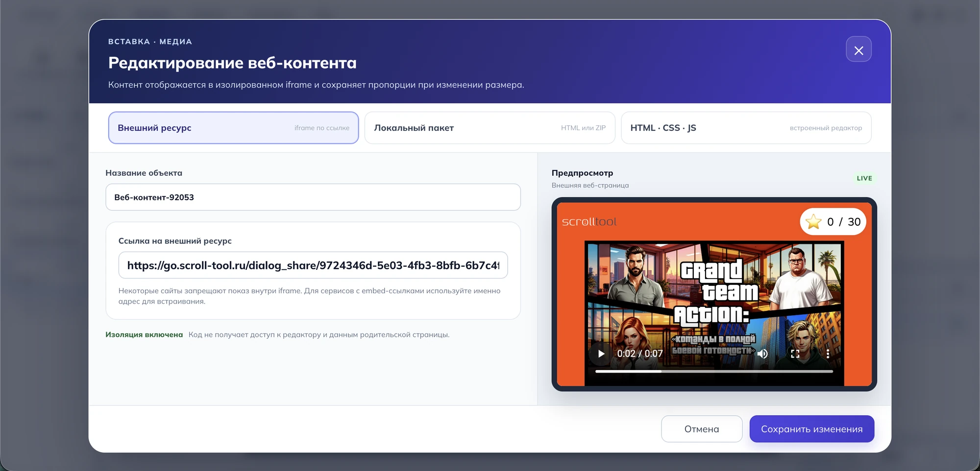Image resolution: width=980 pixels, height=471 pixels.
Task: Click the ВСТАВКА · МЕДИА breadcrumb text
Action: click(150, 42)
